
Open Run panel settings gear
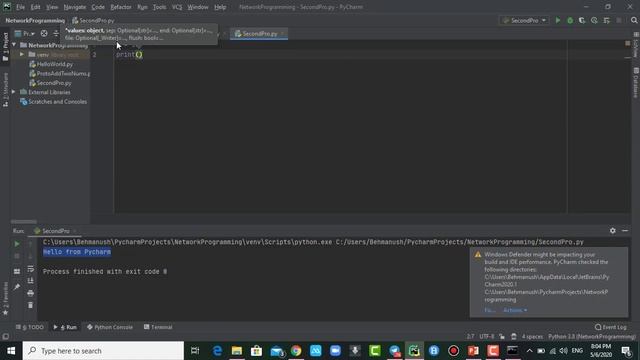tap(613, 231)
